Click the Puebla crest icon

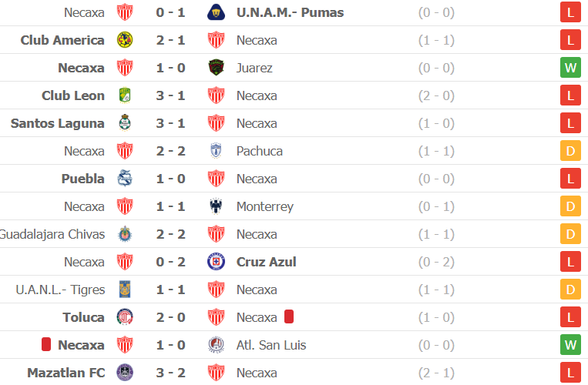click(x=125, y=179)
